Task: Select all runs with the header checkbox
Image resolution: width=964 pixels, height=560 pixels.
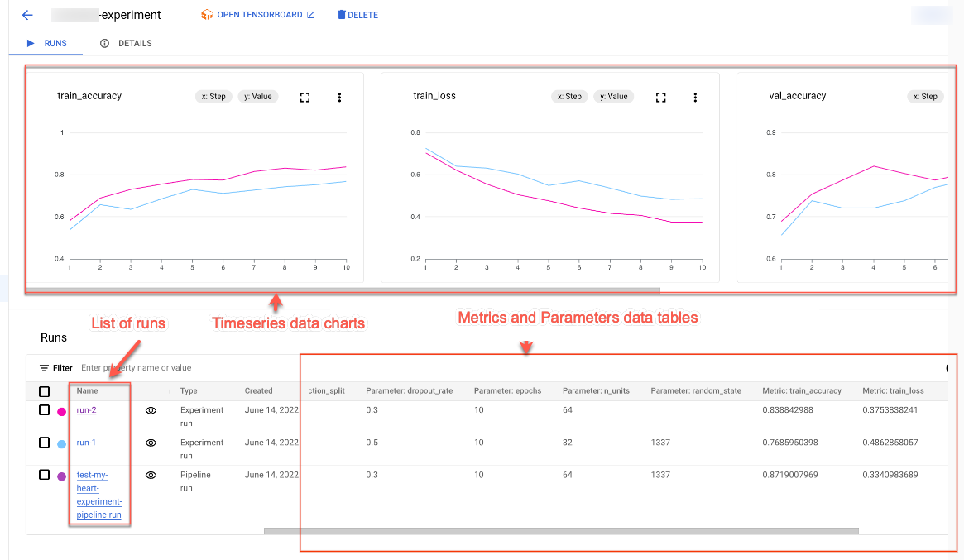Action: tap(45, 390)
